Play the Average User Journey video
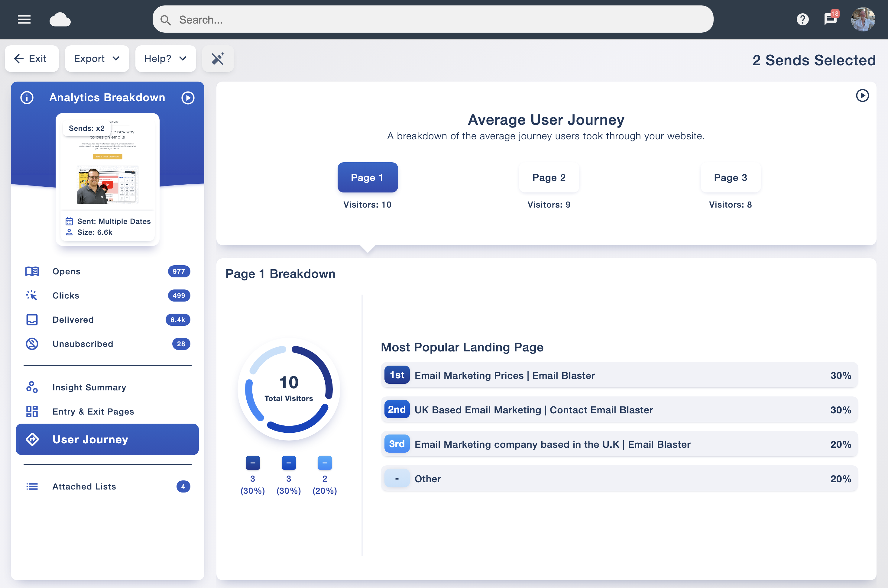 862,95
